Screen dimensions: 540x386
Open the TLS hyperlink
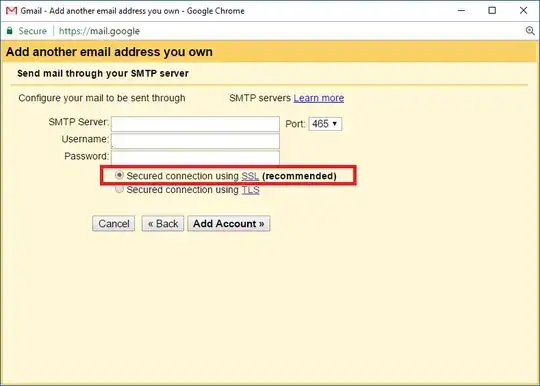coord(250,190)
